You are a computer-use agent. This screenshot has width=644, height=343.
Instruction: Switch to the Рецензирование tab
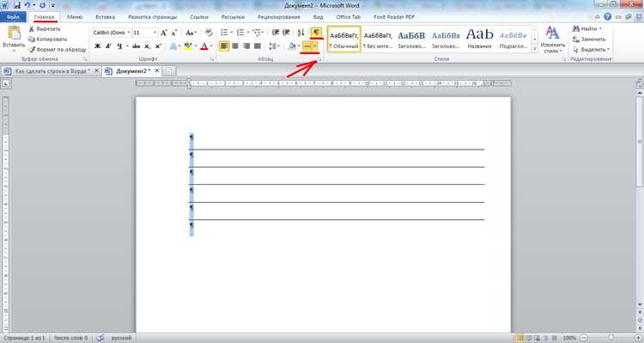click(279, 17)
